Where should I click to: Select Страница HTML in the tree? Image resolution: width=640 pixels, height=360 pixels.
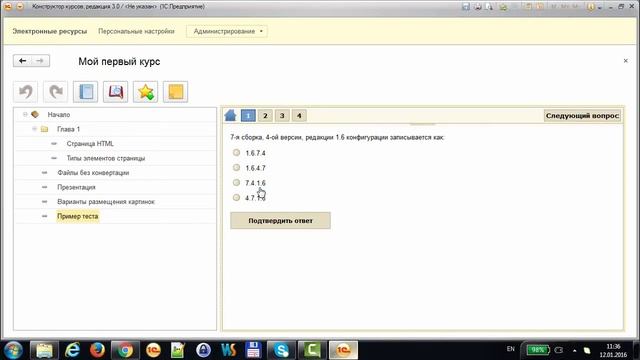(90, 144)
